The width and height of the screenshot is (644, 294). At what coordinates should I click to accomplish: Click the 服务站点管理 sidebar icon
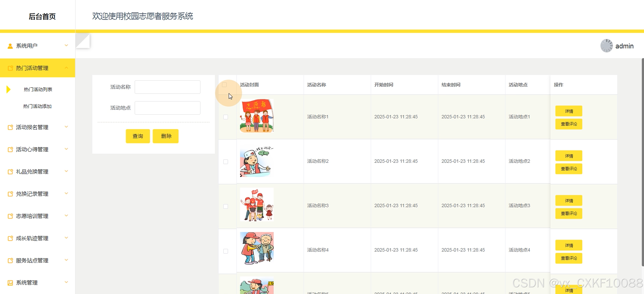click(10, 260)
